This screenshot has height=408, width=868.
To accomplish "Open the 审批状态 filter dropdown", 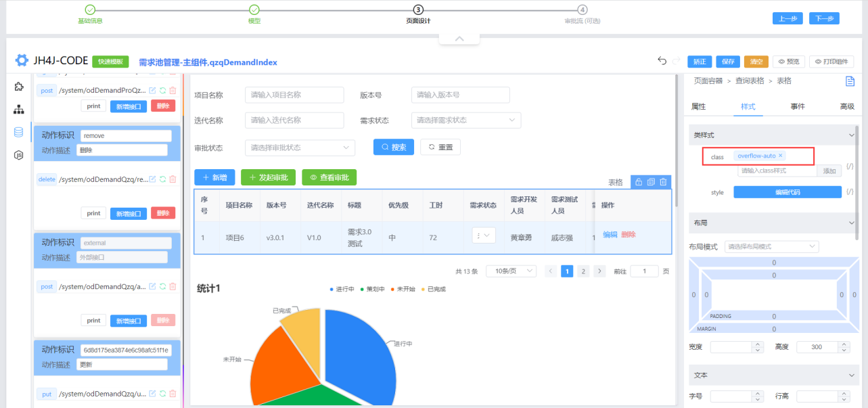I will [300, 147].
